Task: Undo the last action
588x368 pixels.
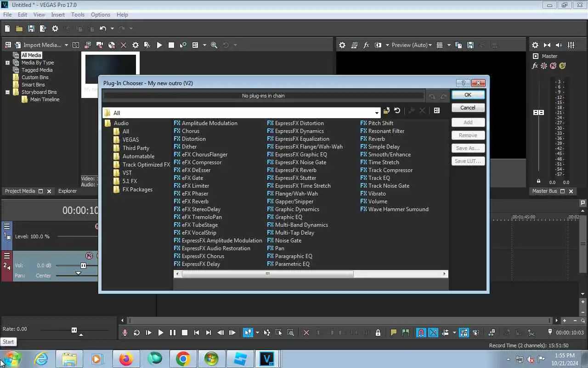Action: tap(103, 29)
